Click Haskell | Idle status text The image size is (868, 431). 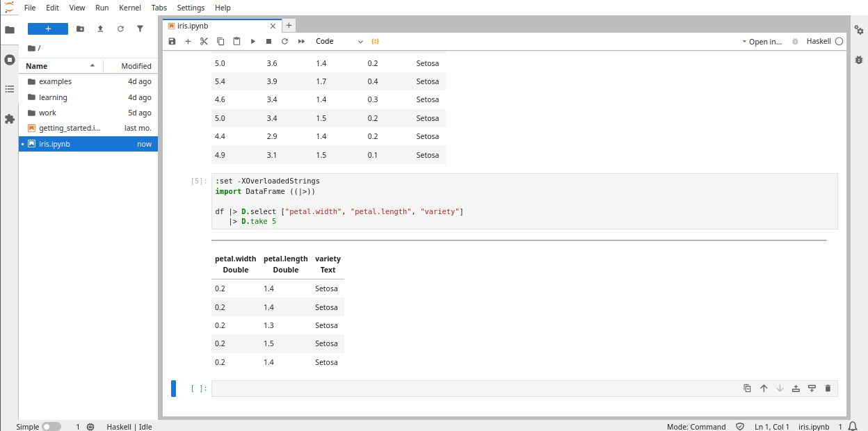tap(129, 427)
